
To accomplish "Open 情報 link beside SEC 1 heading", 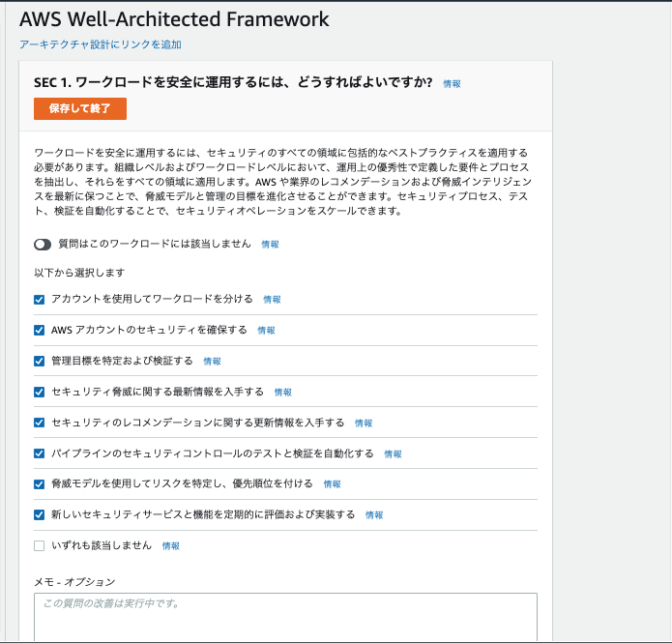I will (452, 83).
